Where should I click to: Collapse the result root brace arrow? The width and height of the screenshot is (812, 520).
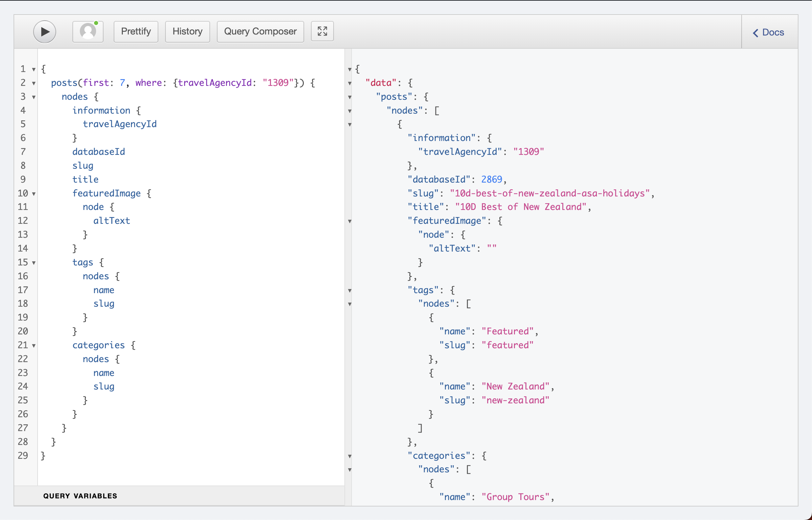[350, 70]
